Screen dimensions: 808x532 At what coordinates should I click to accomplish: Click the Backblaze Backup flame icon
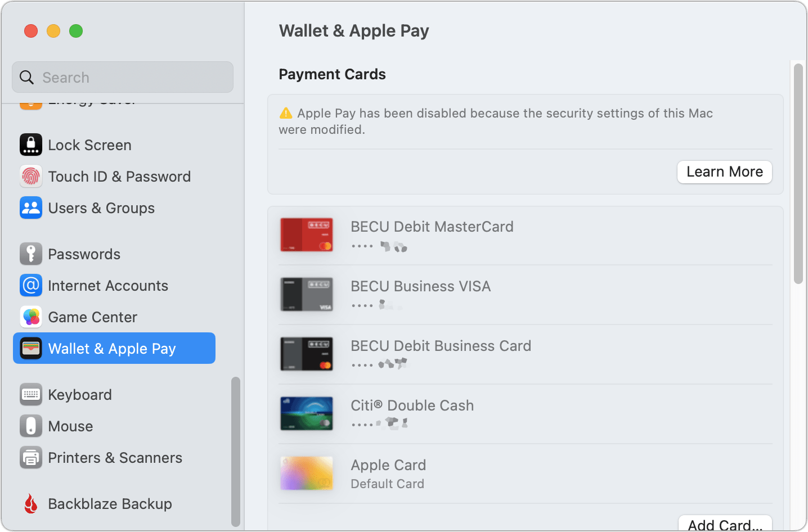tap(30, 503)
